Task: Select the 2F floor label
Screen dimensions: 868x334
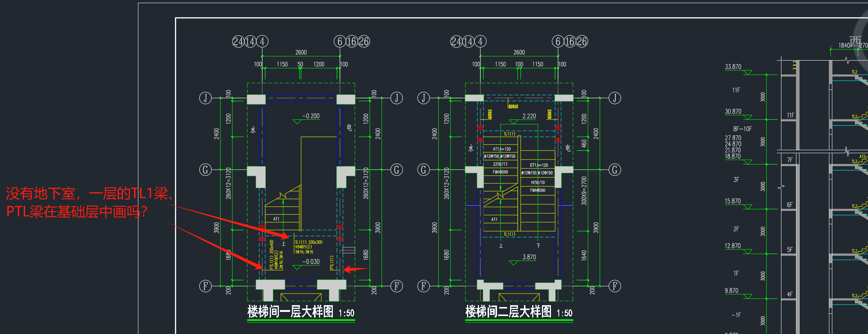Action: pos(736,229)
